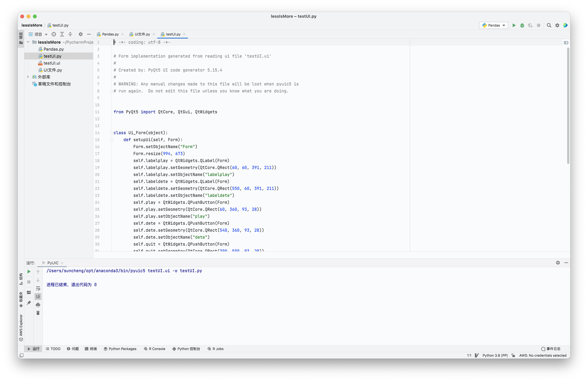Locate the opened file in the project tree

54,34
